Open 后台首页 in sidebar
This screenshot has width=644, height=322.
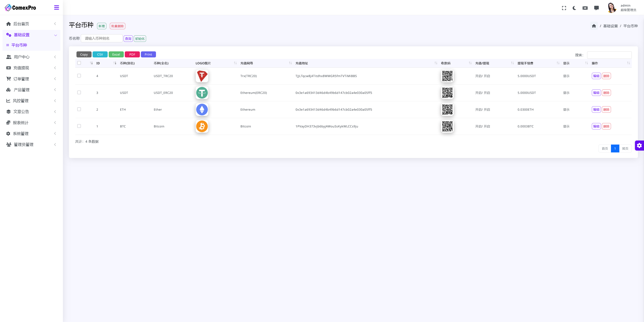point(21,24)
